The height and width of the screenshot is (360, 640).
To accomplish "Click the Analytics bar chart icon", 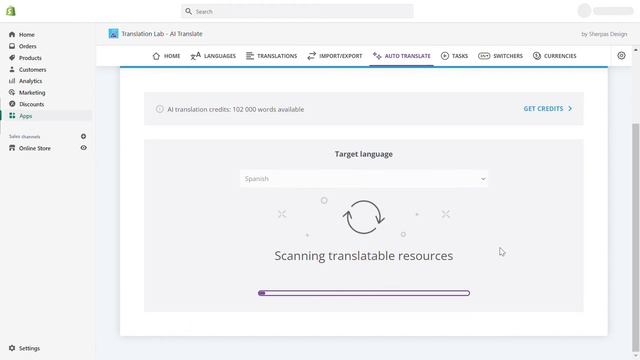I will (x=12, y=81).
